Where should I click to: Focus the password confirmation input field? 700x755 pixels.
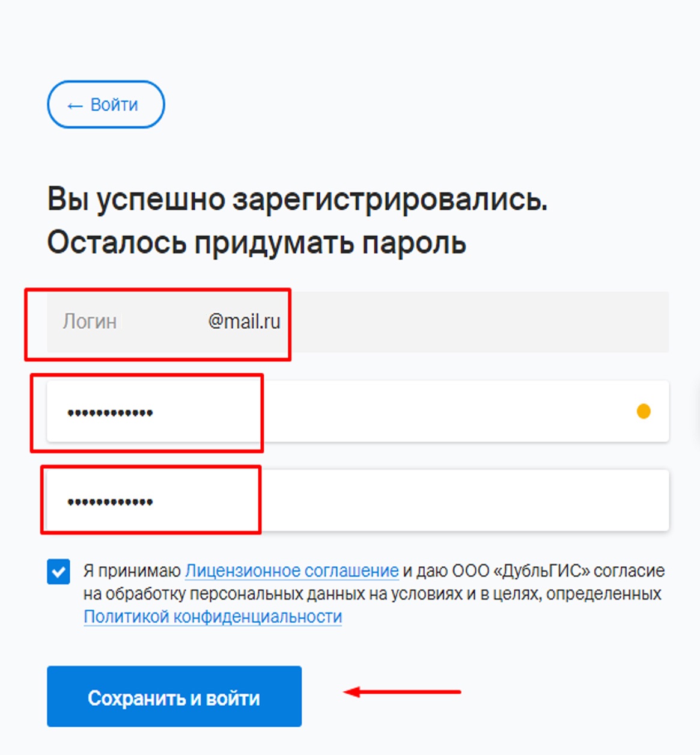[421, 501]
